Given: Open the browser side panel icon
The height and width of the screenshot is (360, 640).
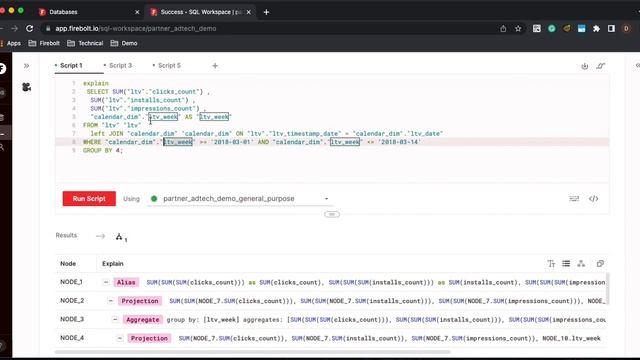Looking at the screenshot, I should click(x=611, y=29).
